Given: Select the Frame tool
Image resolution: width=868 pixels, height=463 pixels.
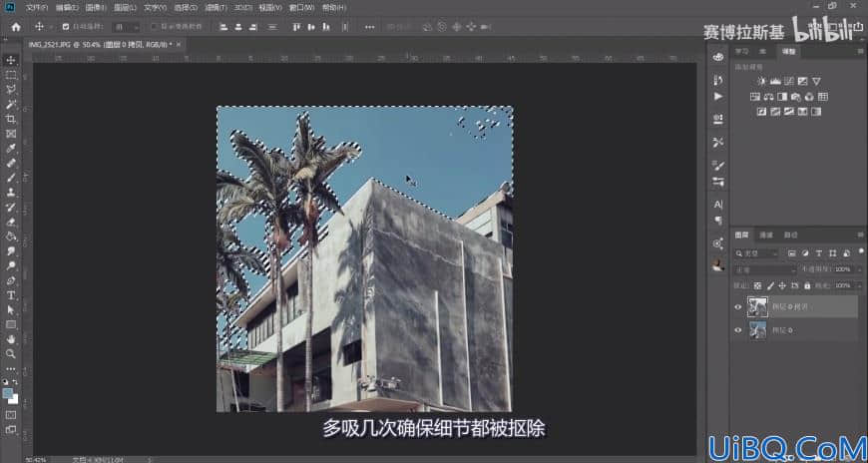Looking at the screenshot, I should (11, 134).
